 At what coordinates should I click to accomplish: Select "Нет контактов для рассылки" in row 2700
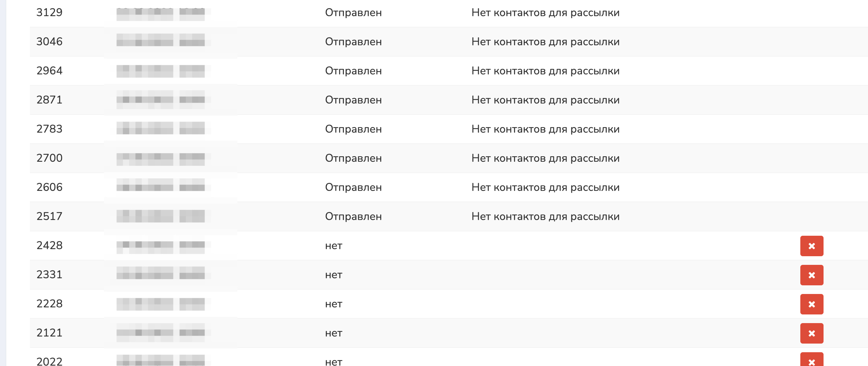[x=545, y=158]
